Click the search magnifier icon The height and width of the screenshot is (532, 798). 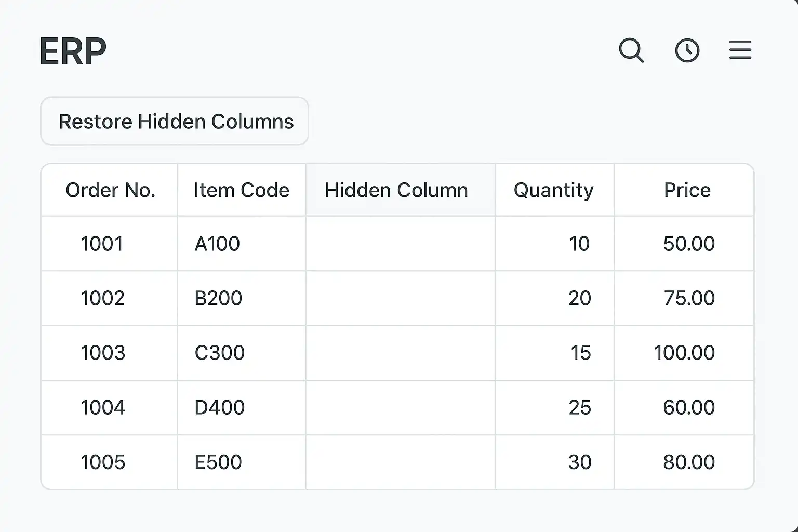click(631, 50)
